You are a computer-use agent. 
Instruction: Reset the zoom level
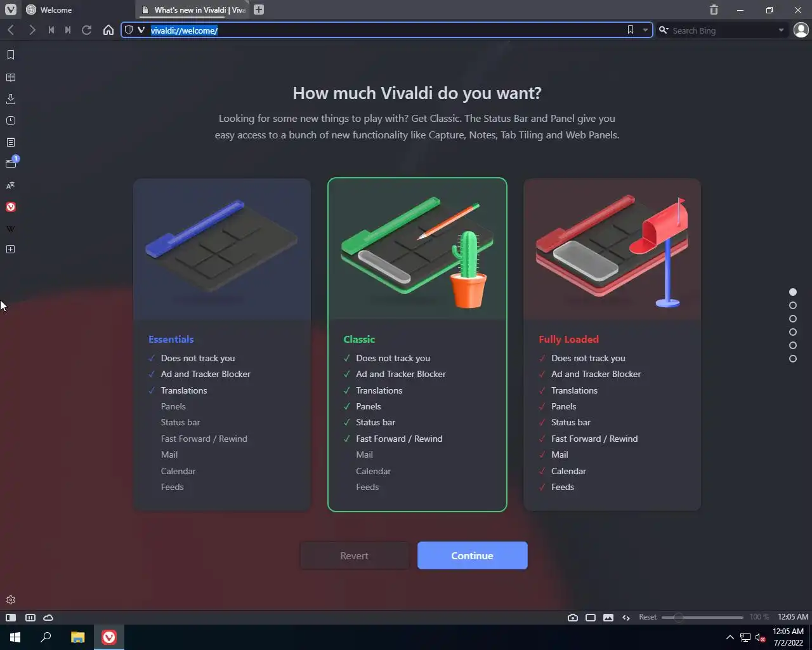(648, 617)
